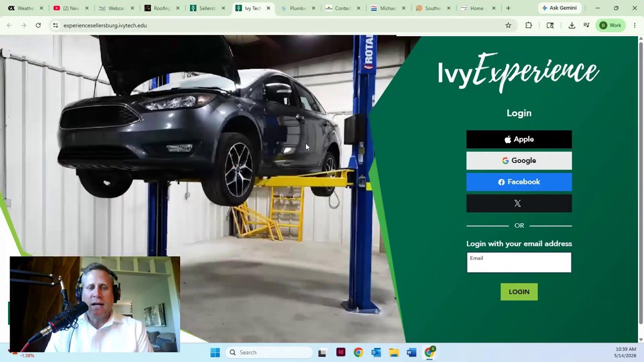644x362 pixels.
Task: Open a new tab with the plus icon
Action: (x=508, y=8)
